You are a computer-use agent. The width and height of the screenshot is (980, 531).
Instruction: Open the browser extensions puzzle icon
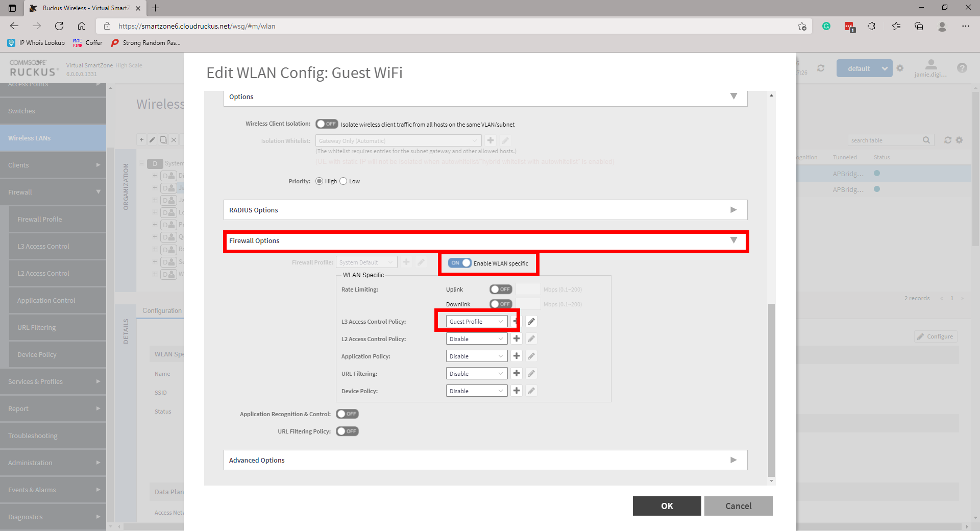[872, 26]
